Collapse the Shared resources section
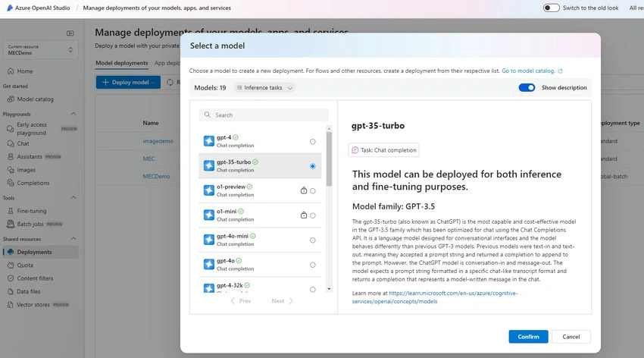Viewport: 644px width, 358px height. 73,239
